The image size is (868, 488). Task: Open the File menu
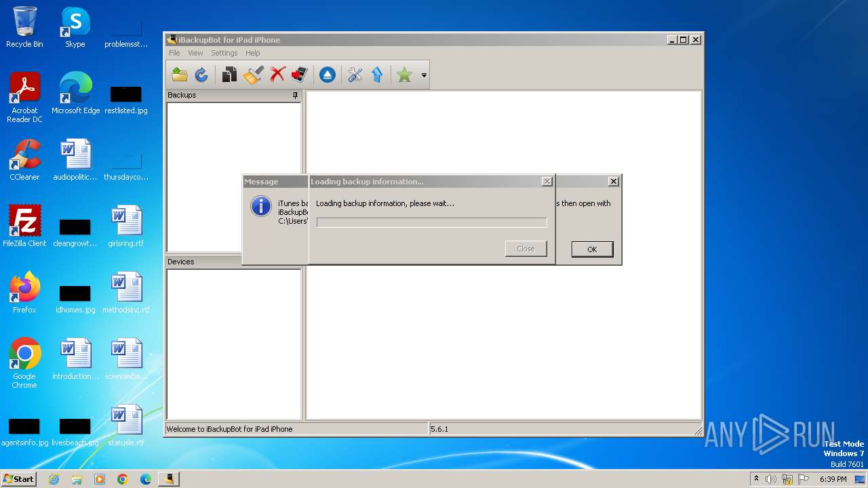174,53
